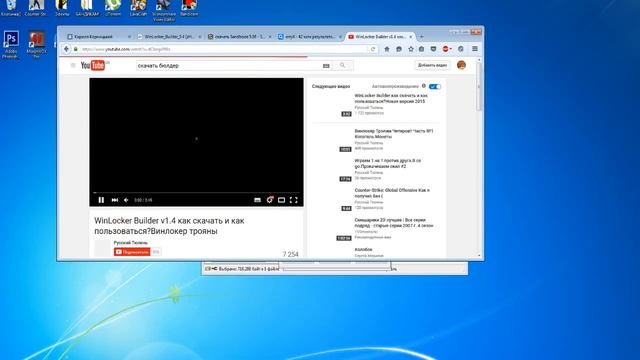
Task: Open suggested 'WinLocker Builder... Новая версия 2015' video
Action: coord(391,98)
